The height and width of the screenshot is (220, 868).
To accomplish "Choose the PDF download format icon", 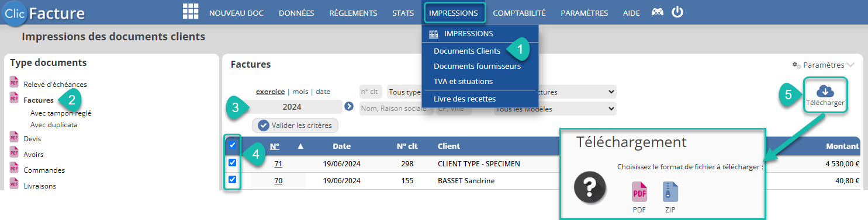I will pos(639,192).
